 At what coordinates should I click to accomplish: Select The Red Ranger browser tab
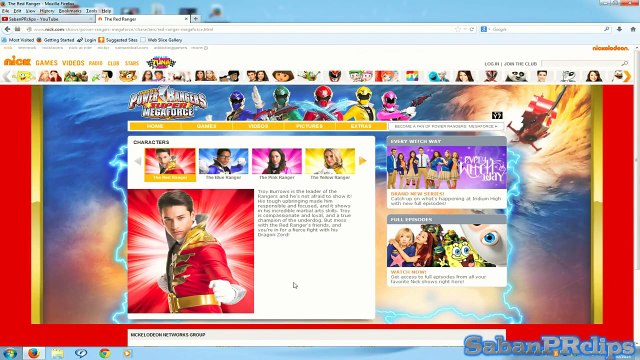[x=143, y=19]
